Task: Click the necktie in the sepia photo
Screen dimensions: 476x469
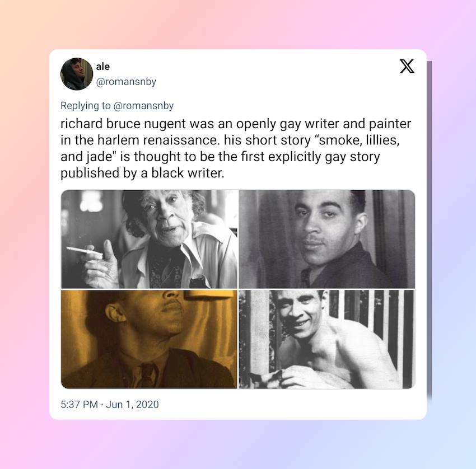Action: [148, 375]
